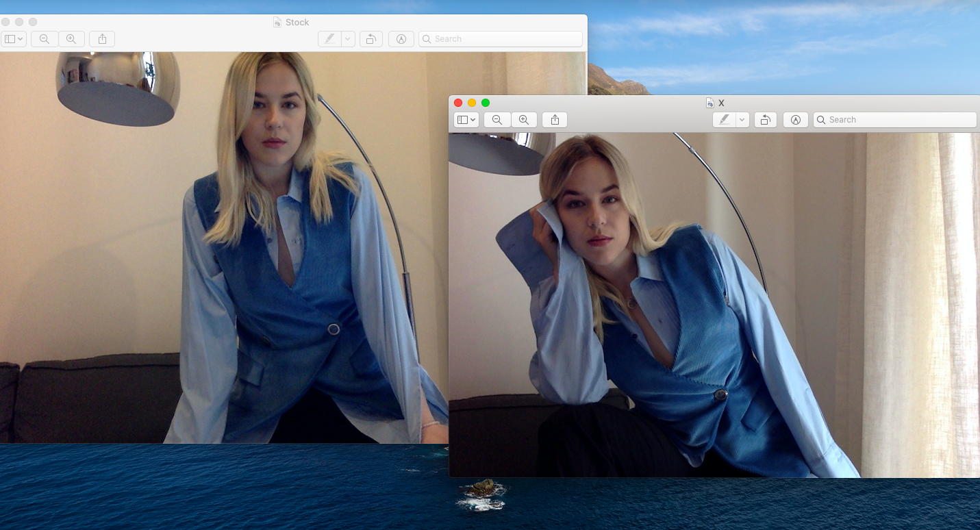Share the Stock image

102,39
